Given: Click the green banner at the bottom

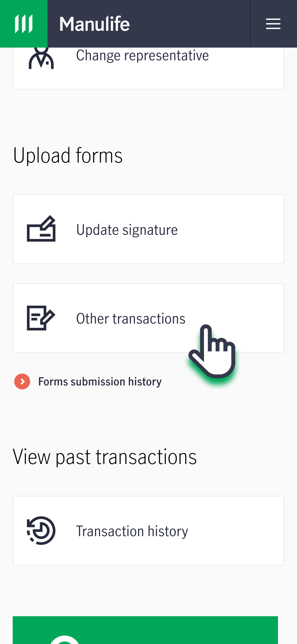Looking at the screenshot, I should [x=145, y=630].
